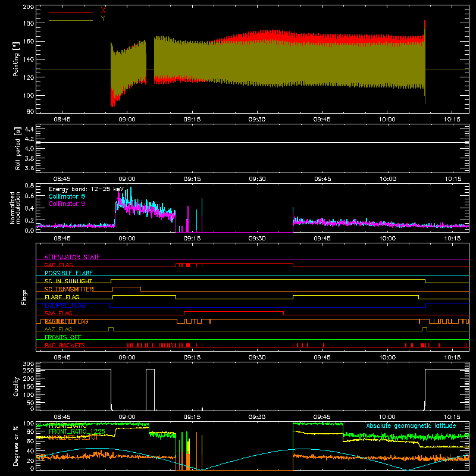Click the red 'SAA_FLAG' label
Viewport: 476px width, 476px height.
click(58, 314)
